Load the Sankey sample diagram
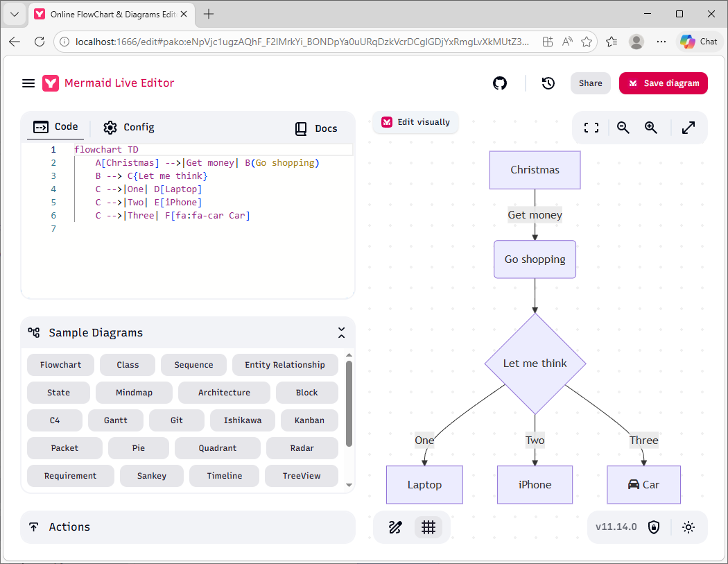 (151, 476)
